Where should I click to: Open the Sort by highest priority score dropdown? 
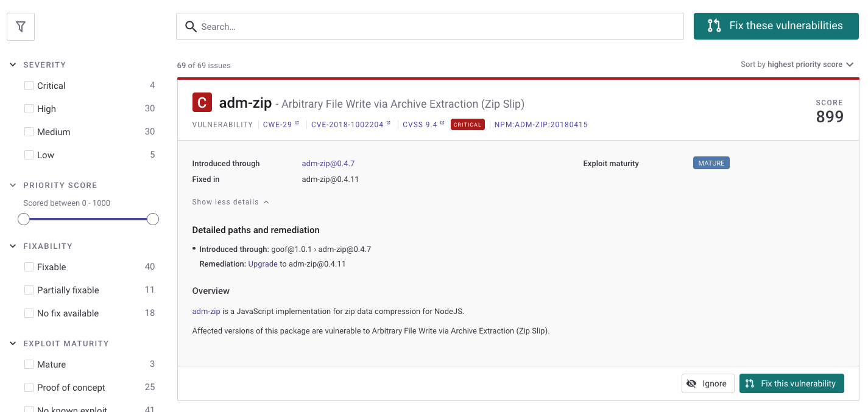pyautogui.click(x=797, y=65)
